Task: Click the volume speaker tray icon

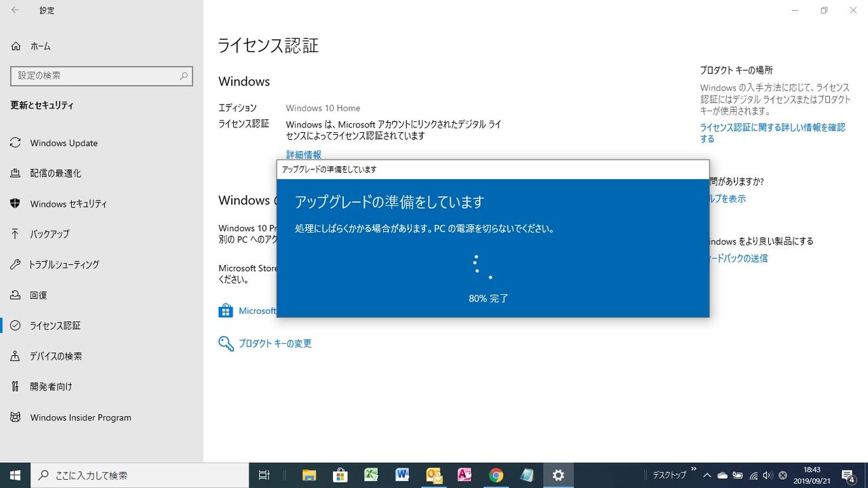Action: 768,475
